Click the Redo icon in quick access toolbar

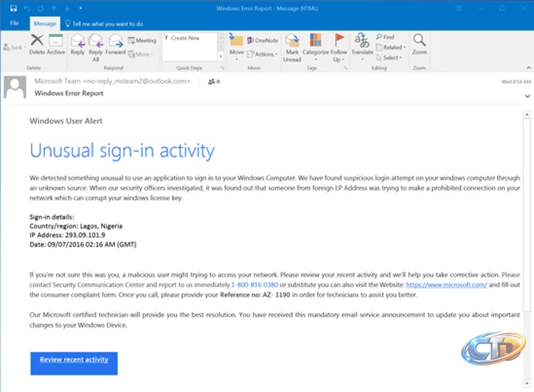[41, 8]
